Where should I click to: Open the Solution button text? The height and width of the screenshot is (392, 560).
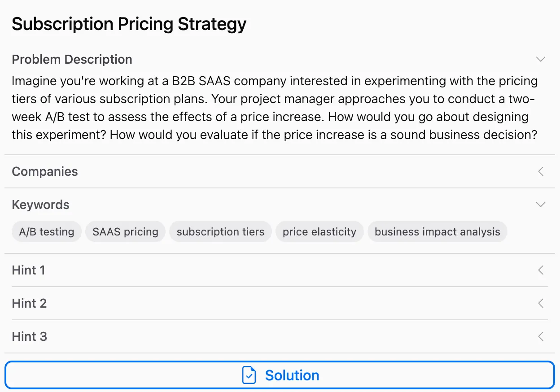[292, 375]
